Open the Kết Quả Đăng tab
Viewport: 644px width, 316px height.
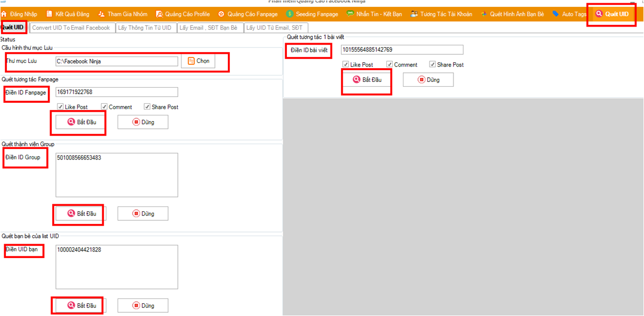pyautogui.click(x=68, y=14)
